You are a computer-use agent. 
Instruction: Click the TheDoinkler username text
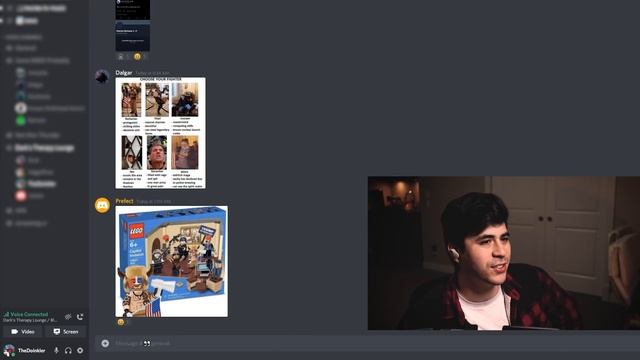(31, 350)
